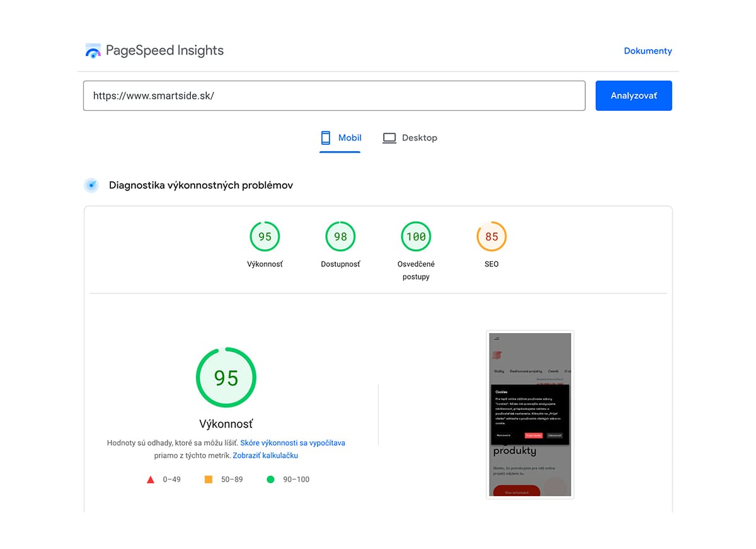This screenshot has width=756, height=549.
Task: Click the phone icon beside Mobil
Action: coord(326,138)
